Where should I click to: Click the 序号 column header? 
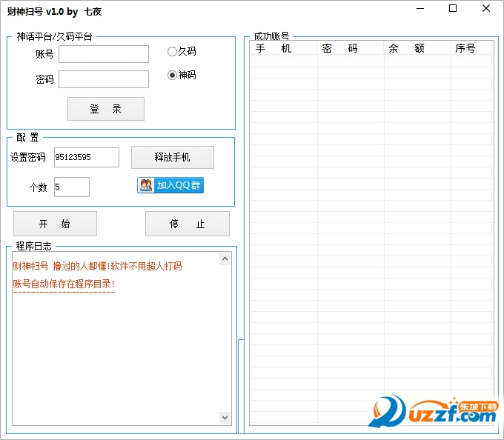click(471, 48)
